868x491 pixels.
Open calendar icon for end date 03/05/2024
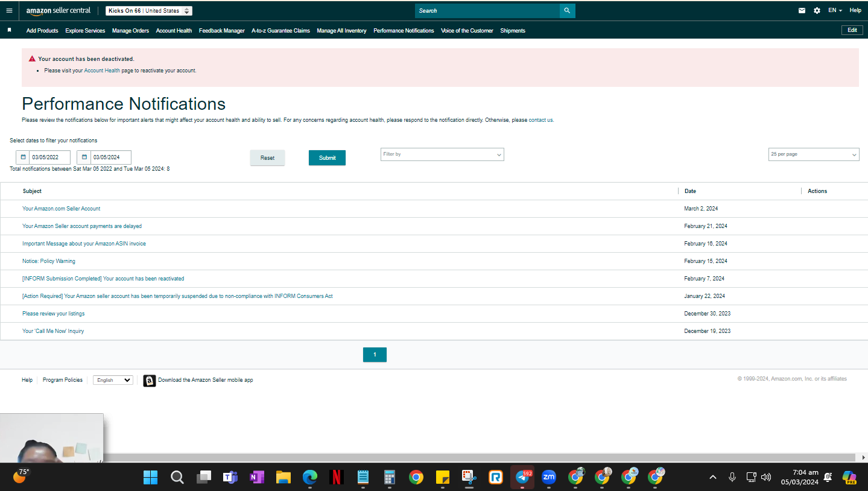click(84, 157)
